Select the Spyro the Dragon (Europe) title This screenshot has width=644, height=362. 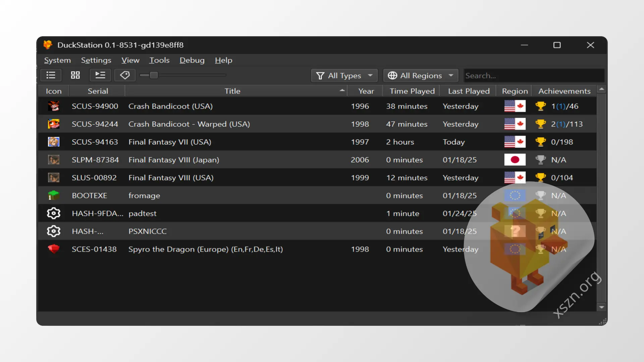206,249
